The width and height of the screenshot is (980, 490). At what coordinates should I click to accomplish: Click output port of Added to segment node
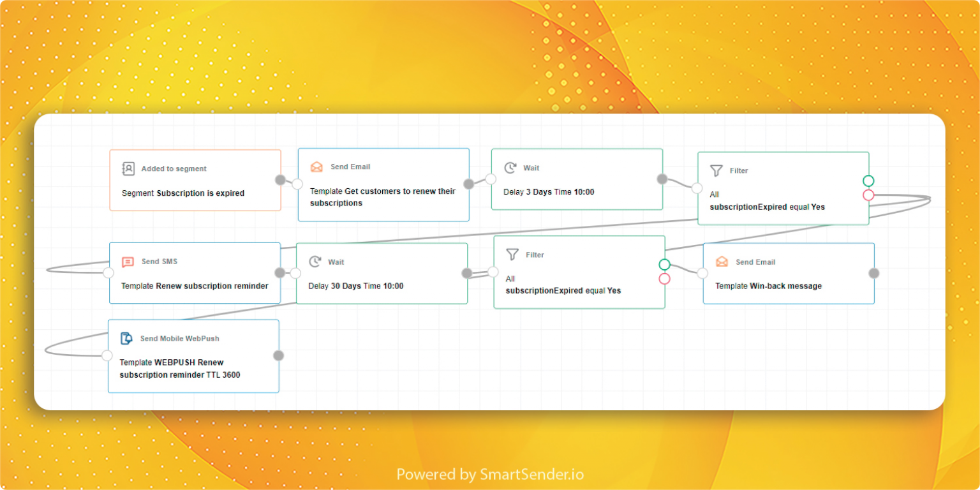click(280, 180)
